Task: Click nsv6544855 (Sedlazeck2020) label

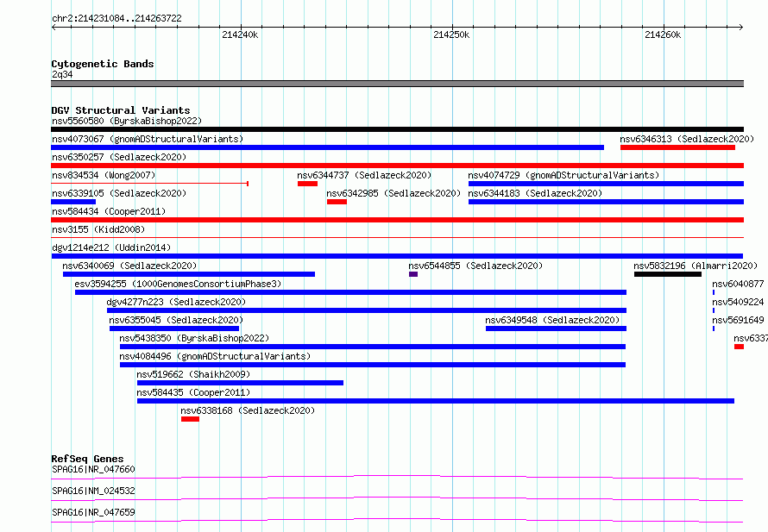Action: click(475, 266)
